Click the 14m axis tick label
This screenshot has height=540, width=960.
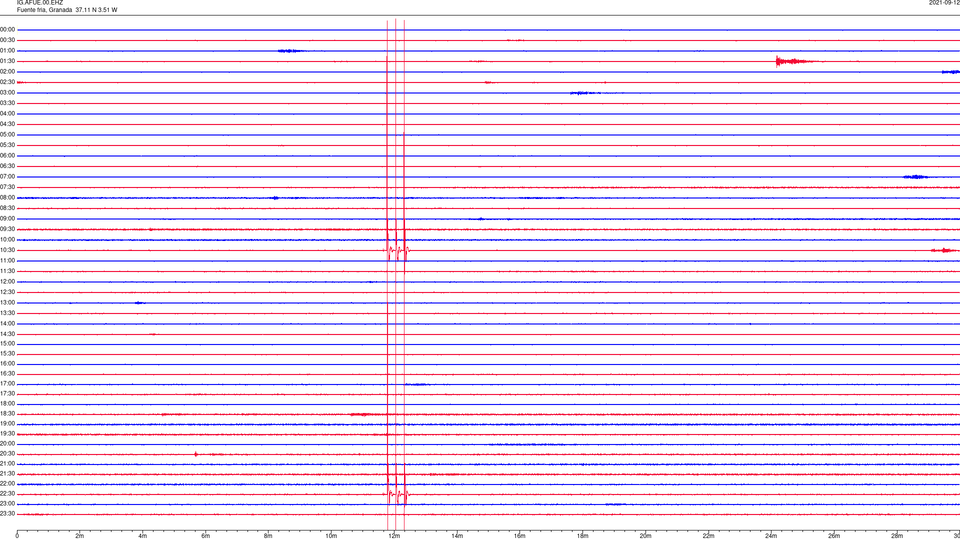[x=457, y=536]
